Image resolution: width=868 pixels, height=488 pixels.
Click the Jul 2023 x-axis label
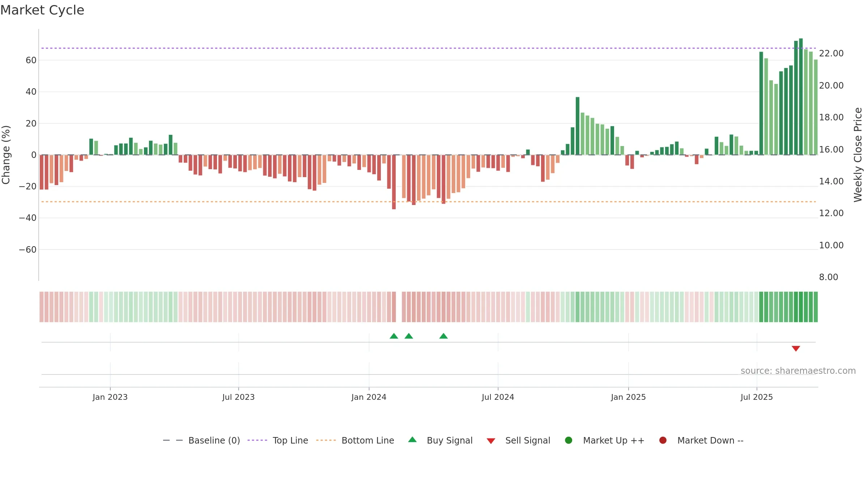238,397
